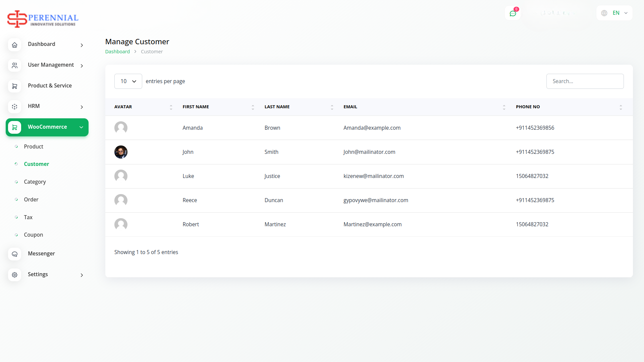Viewport: 644px width, 362px height.
Task: Collapse the WooCommerce menu
Action: pyautogui.click(x=81, y=127)
